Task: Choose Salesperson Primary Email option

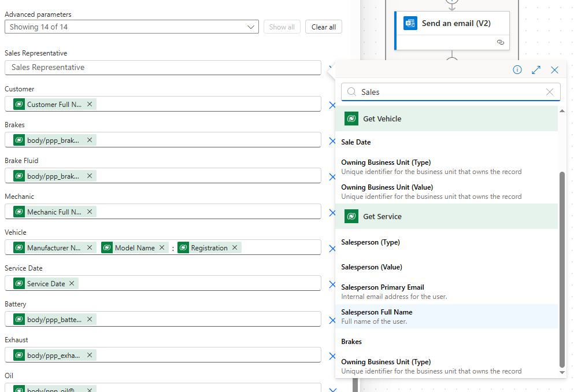Action: click(x=383, y=291)
